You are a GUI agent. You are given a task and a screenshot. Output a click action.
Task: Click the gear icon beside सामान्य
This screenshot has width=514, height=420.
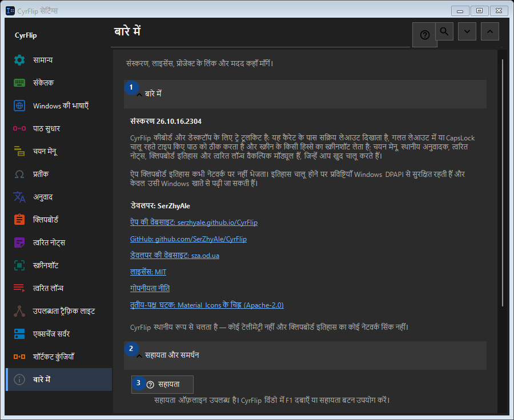(19, 60)
